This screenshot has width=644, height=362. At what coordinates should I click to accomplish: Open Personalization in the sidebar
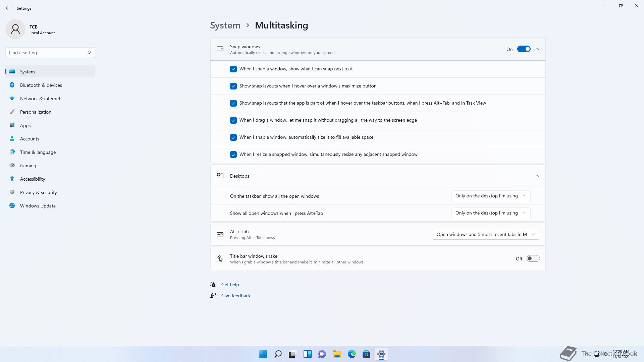(x=36, y=112)
